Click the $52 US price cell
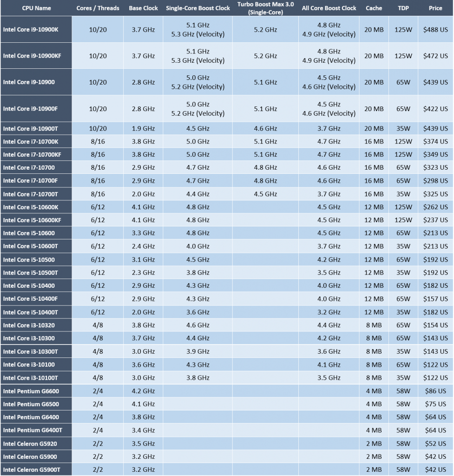This screenshot has width=454, height=476. click(435, 443)
